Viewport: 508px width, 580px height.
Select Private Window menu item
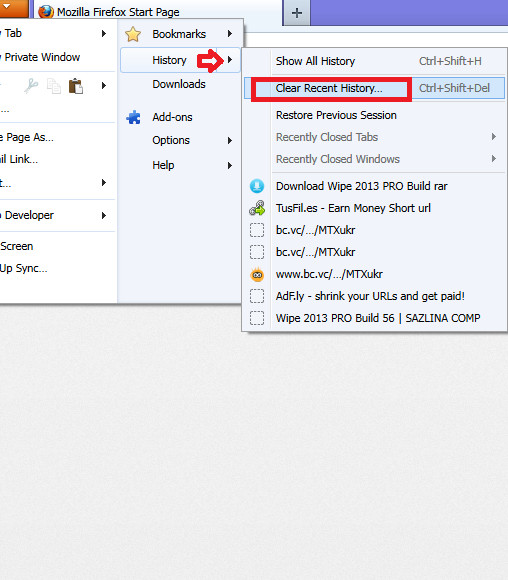57,57
